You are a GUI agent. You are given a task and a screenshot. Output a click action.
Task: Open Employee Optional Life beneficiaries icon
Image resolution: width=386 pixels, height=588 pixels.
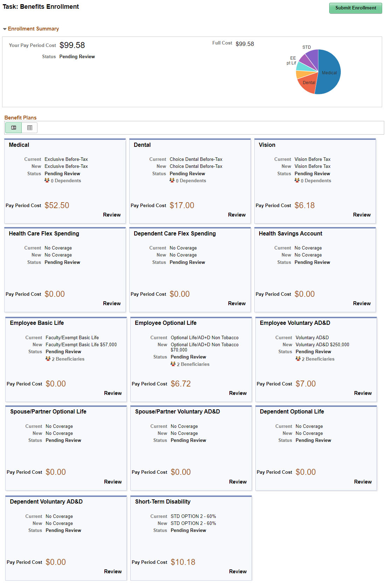(173, 364)
